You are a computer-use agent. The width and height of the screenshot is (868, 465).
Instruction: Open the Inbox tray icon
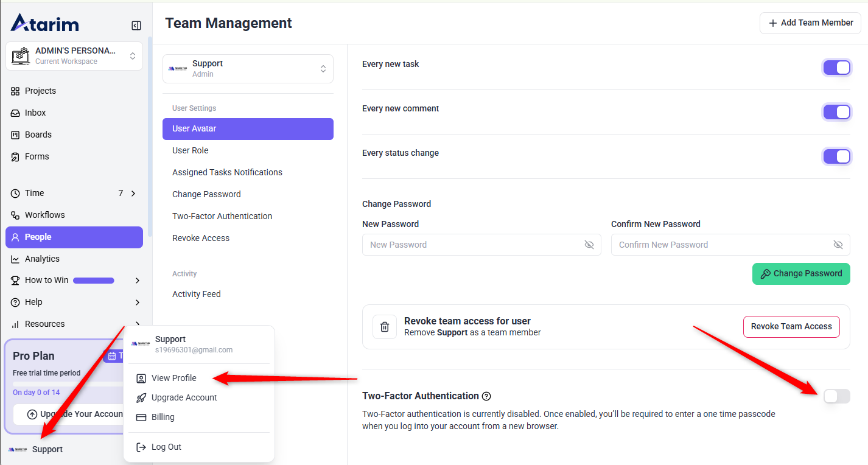pos(15,113)
